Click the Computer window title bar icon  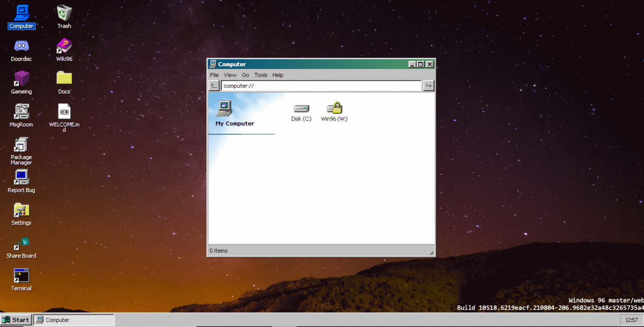click(x=213, y=64)
